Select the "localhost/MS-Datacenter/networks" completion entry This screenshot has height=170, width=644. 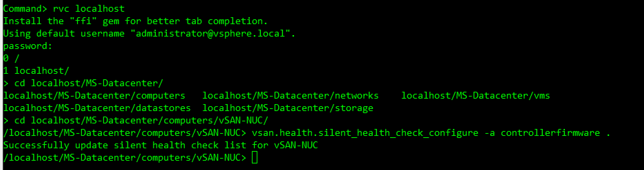291,96
